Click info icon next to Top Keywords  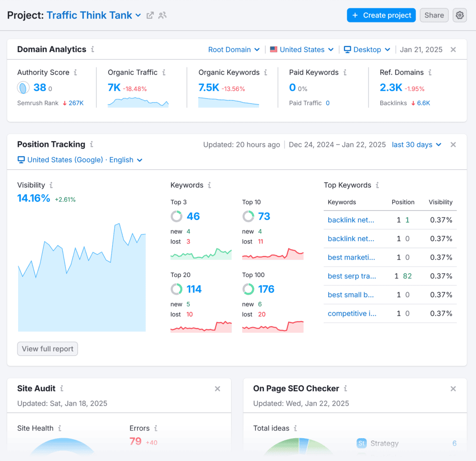point(377,185)
